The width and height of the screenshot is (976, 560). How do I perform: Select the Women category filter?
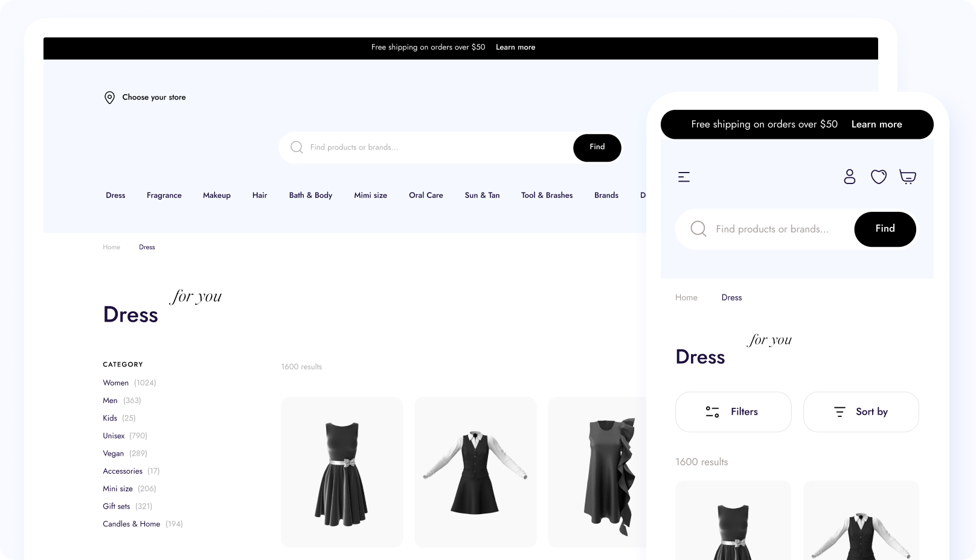pyautogui.click(x=115, y=383)
